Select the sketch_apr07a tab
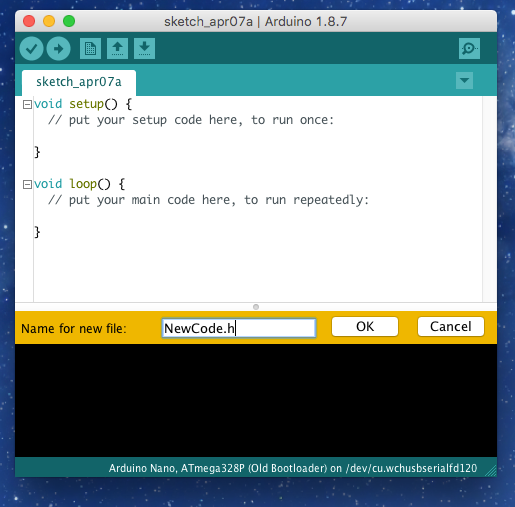 point(79,82)
